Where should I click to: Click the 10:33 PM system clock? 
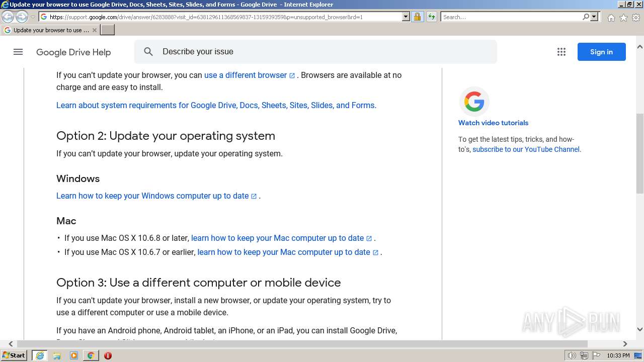pos(618,355)
